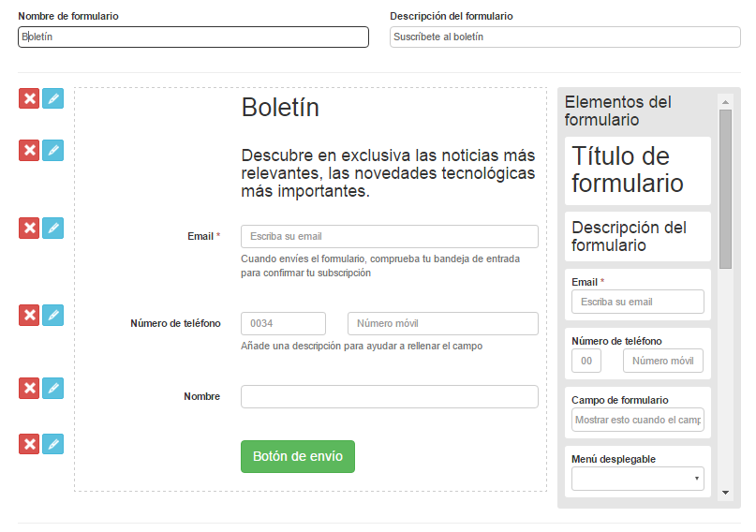Viewport: 756px width, 532px height.
Task: Delete the Email field row
Action: [x=29, y=228]
